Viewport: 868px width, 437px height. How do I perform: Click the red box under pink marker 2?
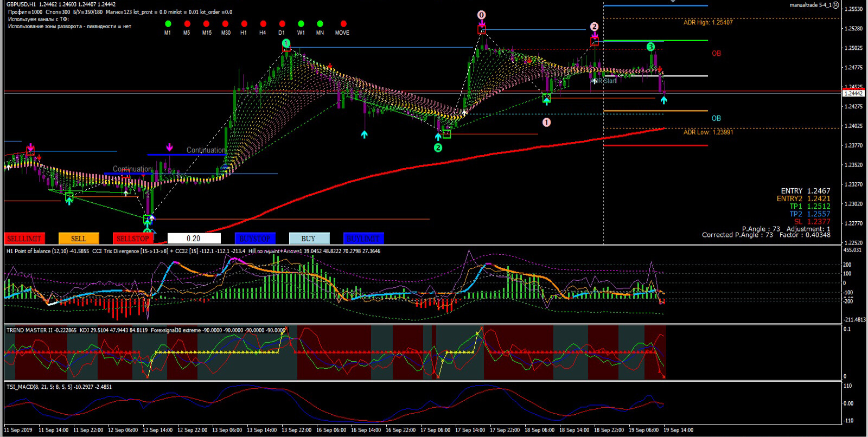click(x=594, y=41)
